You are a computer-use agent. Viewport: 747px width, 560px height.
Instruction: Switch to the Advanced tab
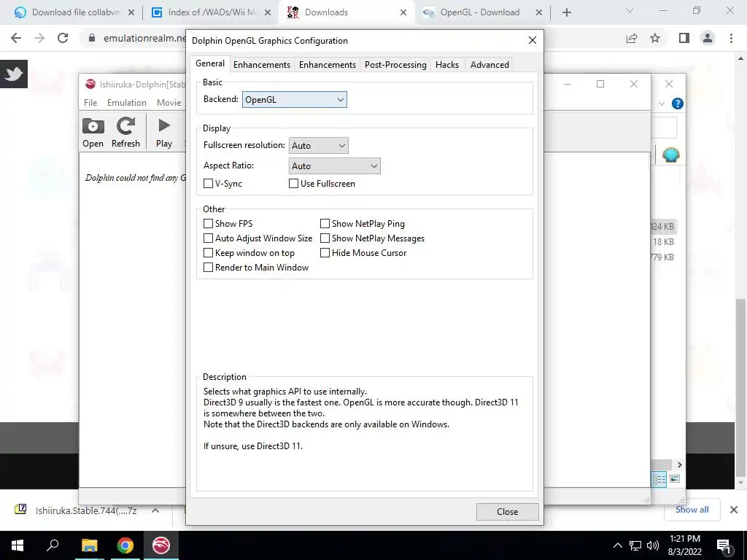pos(489,65)
